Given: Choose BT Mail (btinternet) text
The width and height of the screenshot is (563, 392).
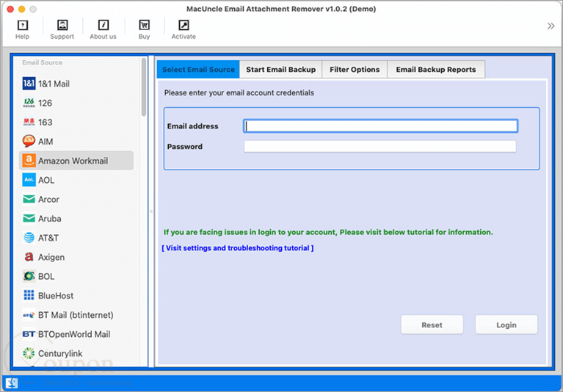Looking at the screenshot, I should tap(76, 315).
